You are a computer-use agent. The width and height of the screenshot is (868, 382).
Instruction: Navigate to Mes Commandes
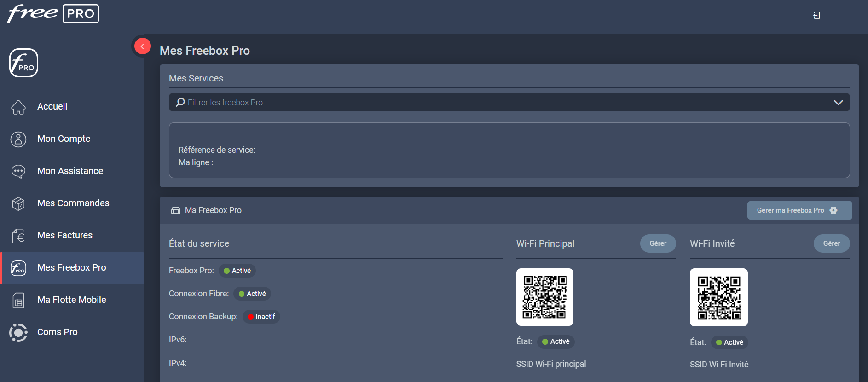pyautogui.click(x=72, y=203)
